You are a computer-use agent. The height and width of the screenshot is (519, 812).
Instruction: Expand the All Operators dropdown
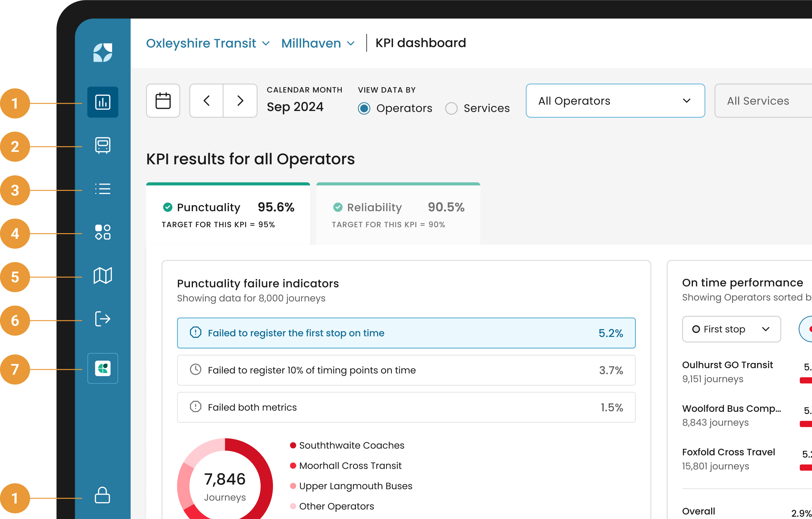pos(615,101)
